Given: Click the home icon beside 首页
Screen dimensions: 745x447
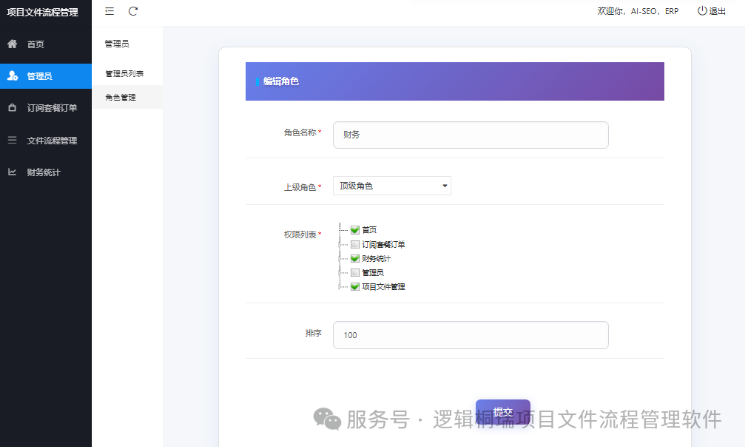Looking at the screenshot, I should pos(12,44).
